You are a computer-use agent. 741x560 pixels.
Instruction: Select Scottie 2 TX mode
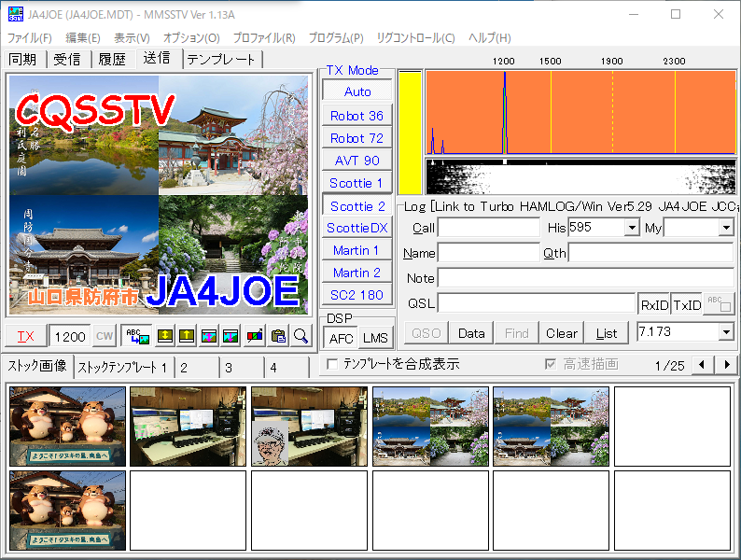coord(357,206)
